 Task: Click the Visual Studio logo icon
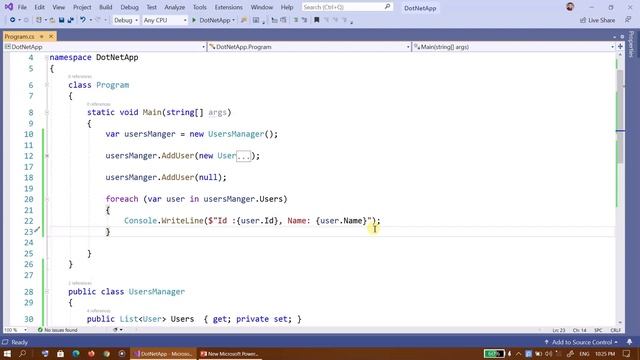click(x=8, y=7)
